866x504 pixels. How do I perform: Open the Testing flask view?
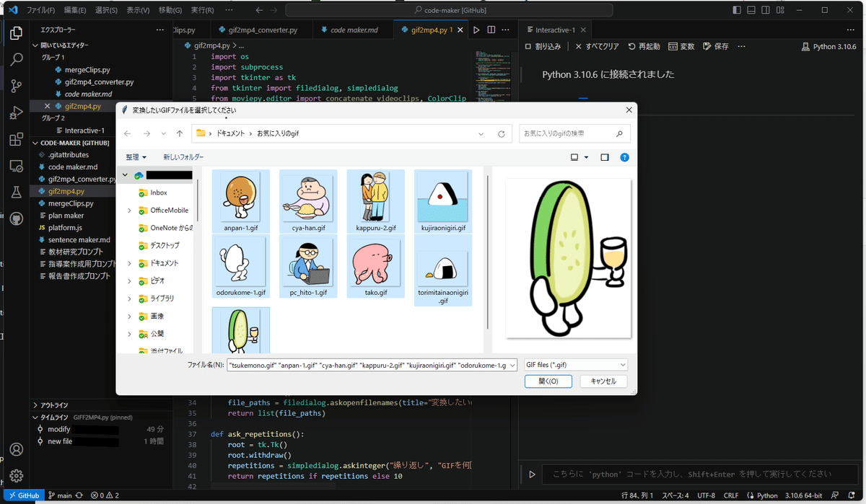click(x=17, y=192)
